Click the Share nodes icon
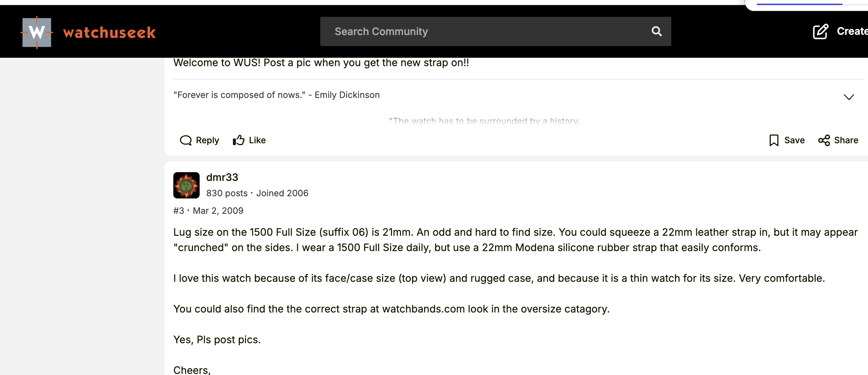Viewport: 868px width, 375px height. coord(824,140)
